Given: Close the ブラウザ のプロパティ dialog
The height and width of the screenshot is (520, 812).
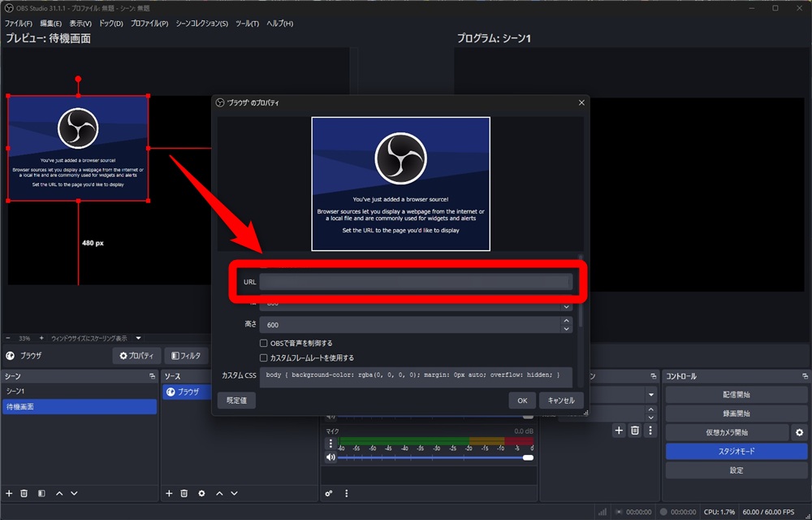Looking at the screenshot, I should 581,102.
